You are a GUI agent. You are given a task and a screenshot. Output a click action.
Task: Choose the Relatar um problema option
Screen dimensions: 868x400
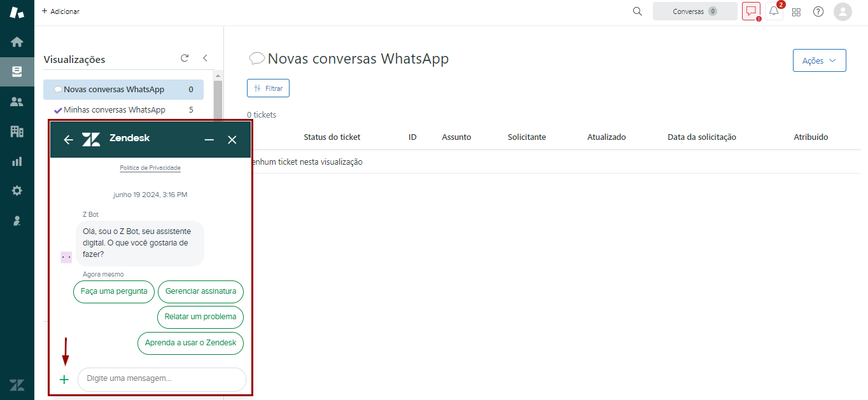pos(200,317)
